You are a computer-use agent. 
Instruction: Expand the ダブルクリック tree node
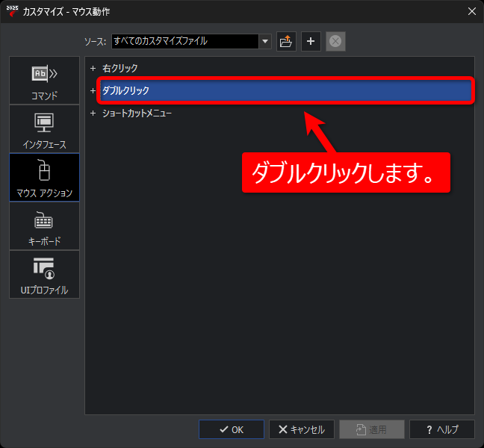point(93,90)
